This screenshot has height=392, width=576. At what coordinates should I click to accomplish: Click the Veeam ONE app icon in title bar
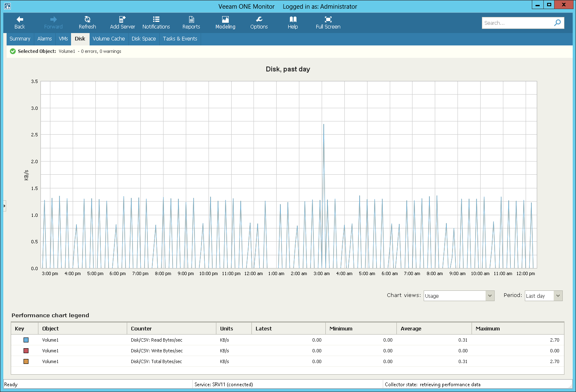pyautogui.click(x=7, y=6)
